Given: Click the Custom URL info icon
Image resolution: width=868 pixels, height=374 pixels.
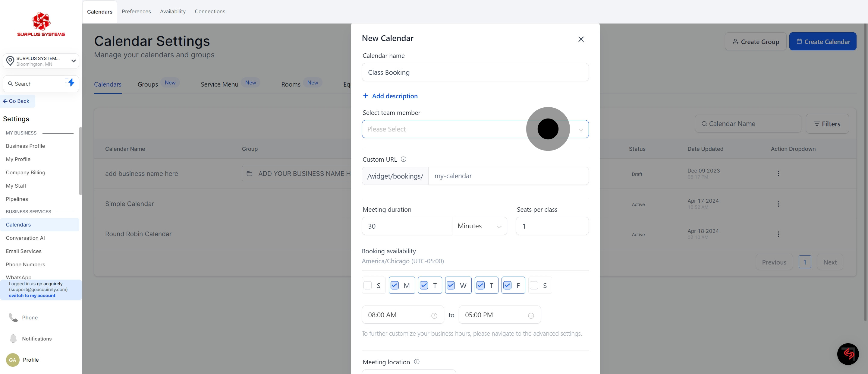Looking at the screenshot, I should 403,159.
